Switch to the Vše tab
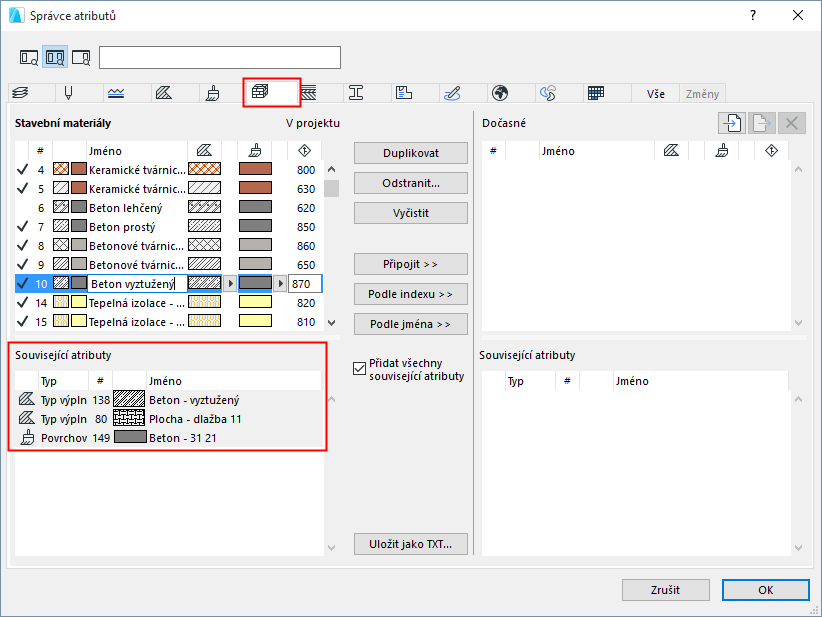Screen dimensions: 822x617 pos(655,94)
